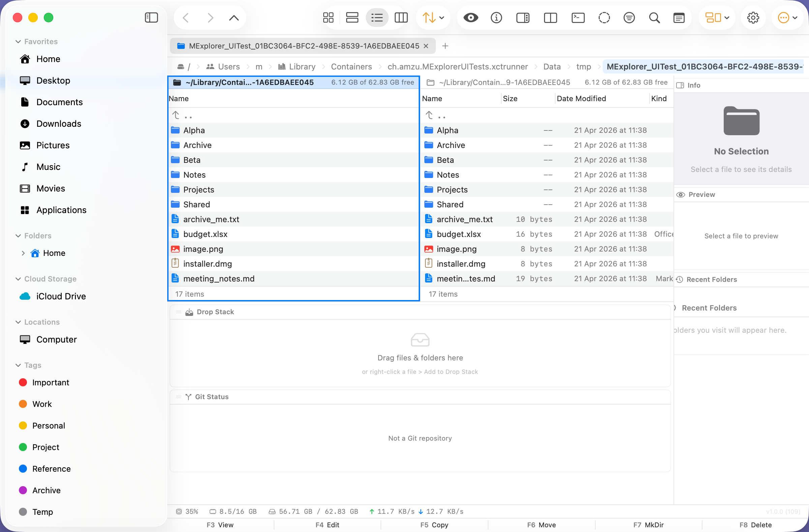Go forward with the right arrow

pyautogui.click(x=210, y=17)
